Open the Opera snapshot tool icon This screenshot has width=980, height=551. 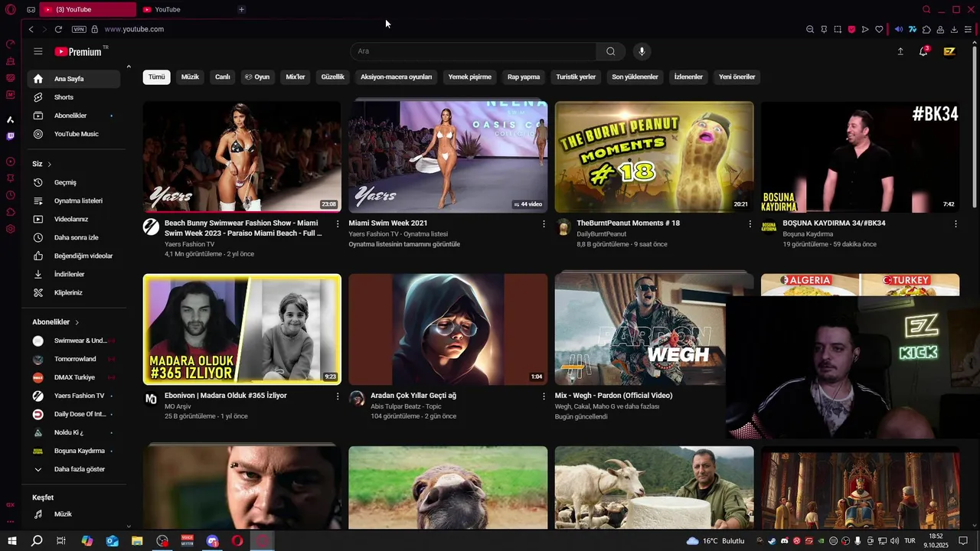838,29
